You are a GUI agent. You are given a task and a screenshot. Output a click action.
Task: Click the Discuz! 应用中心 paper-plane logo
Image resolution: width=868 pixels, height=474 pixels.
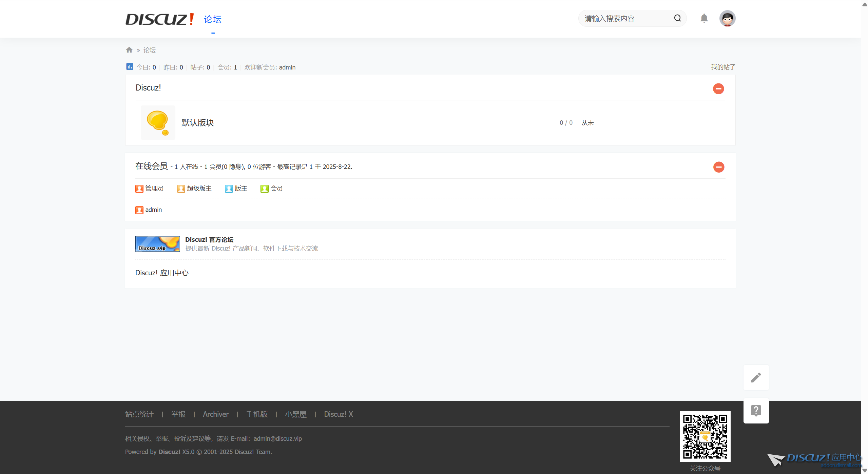[x=814, y=460]
